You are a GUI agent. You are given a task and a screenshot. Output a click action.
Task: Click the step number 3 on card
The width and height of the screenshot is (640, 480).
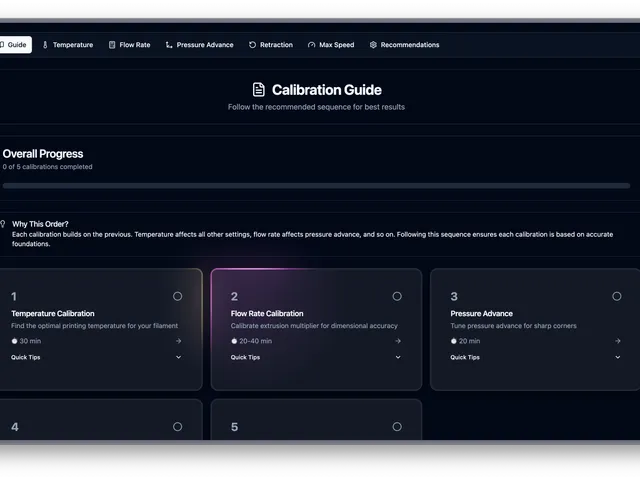click(454, 296)
